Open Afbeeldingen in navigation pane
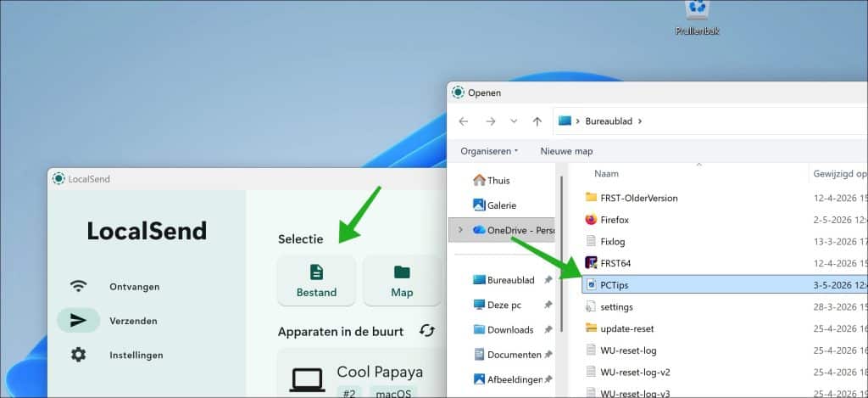The image size is (868, 398). click(508, 379)
